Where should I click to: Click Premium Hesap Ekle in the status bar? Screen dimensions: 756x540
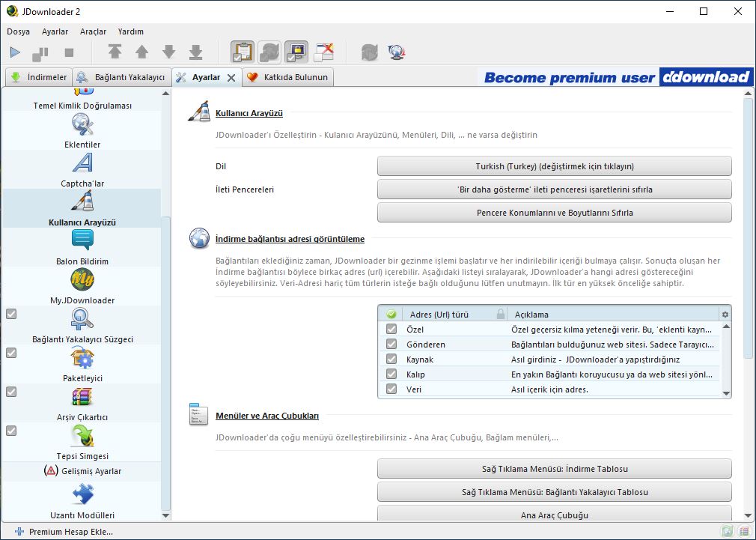64,532
